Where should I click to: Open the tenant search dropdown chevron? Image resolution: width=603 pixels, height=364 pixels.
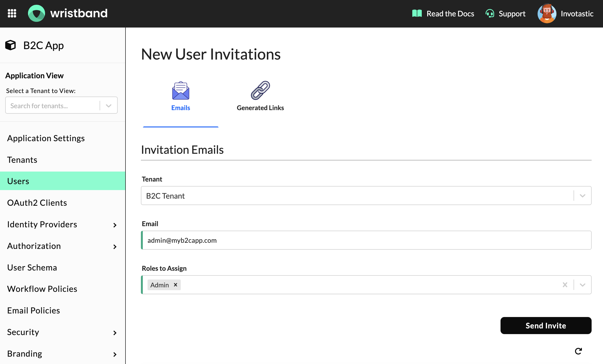click(109, 106)
